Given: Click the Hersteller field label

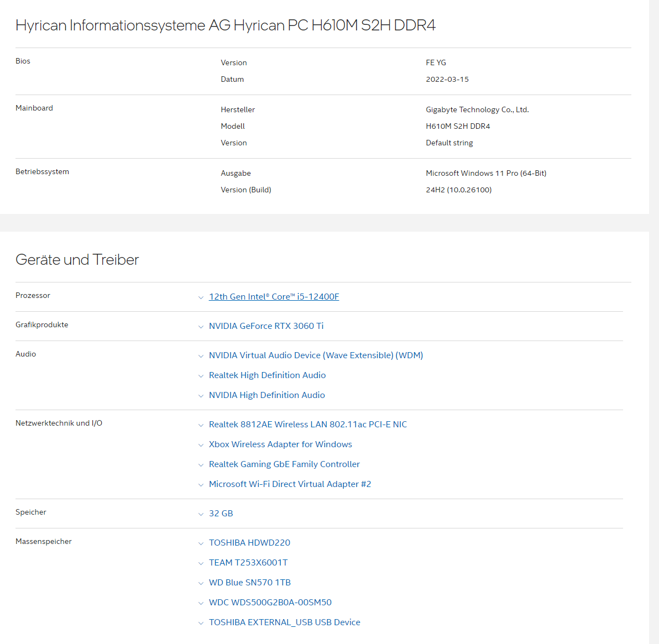Looking at the screenshot, I should click(x=238, y=109).
